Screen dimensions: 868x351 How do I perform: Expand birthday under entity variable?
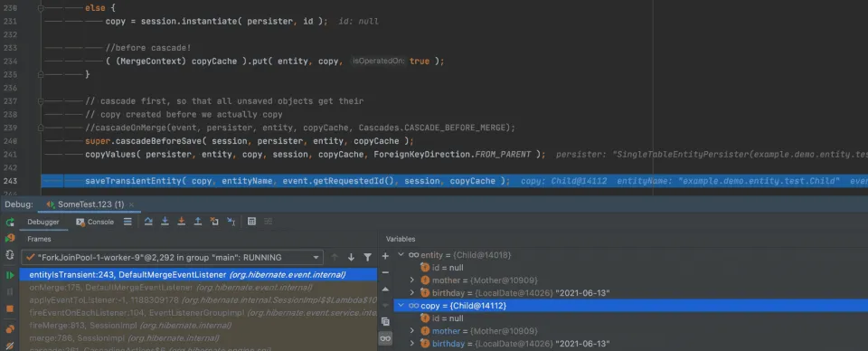coord(412,292)
